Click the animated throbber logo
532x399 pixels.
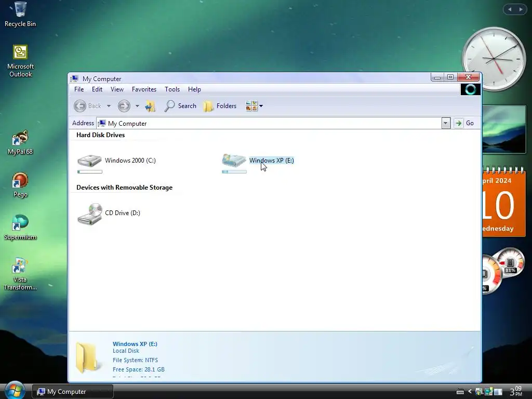point(470,89)
